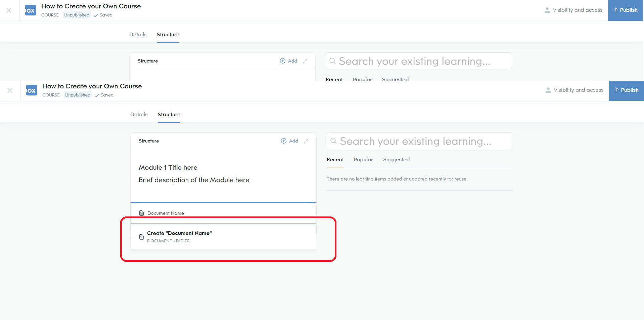
Task: Click the X close icon in the lower header
Action: [x=10, y=90]
